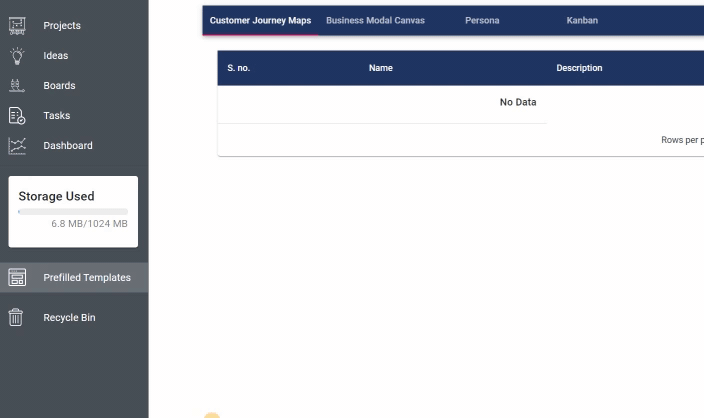Open the Dashboard text link
Screen dimensions: 704x418
[68, 146]
